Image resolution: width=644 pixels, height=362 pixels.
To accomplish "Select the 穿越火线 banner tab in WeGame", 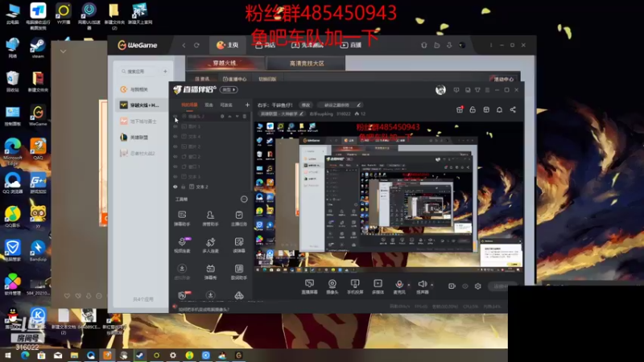I will click(x=225, y=64).
